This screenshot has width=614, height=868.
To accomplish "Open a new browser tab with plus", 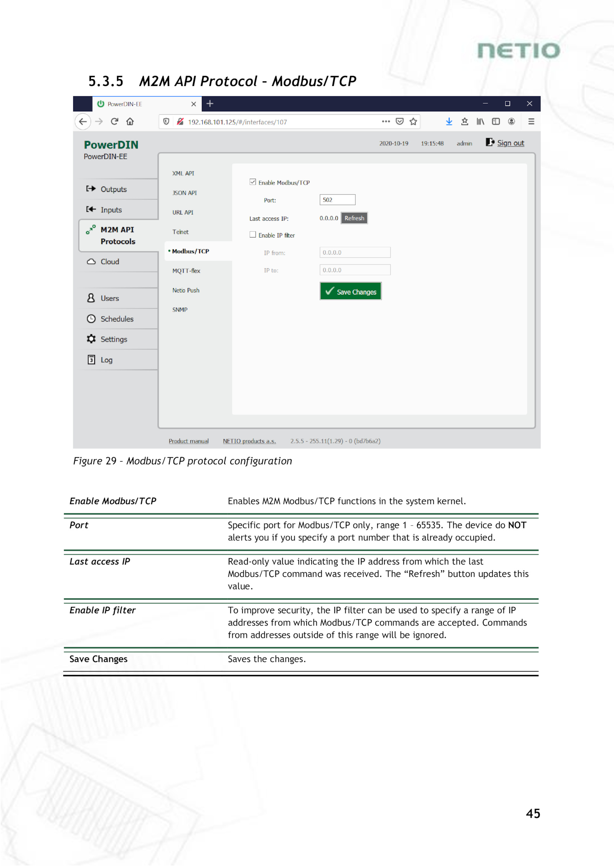I will tap(210, 104).
